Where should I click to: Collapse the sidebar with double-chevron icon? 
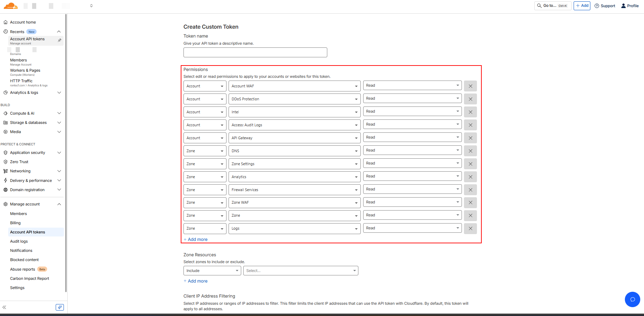click(x=4, y=307)
